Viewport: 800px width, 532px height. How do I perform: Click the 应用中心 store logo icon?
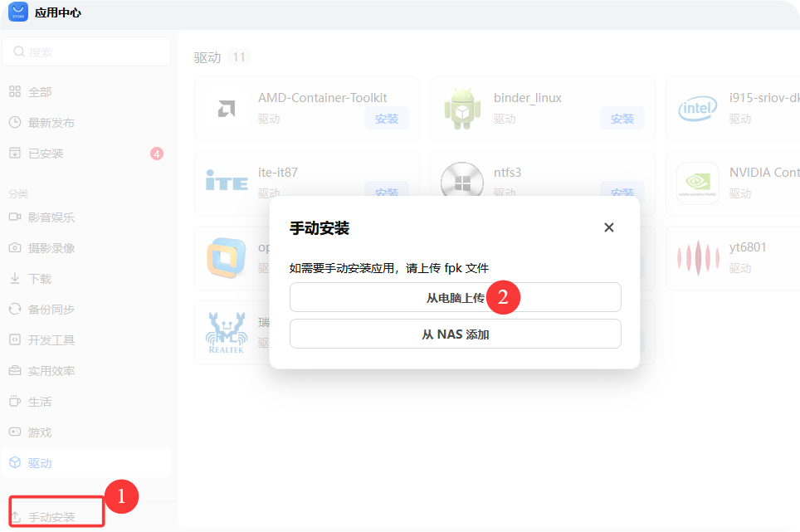pos(17,12)
